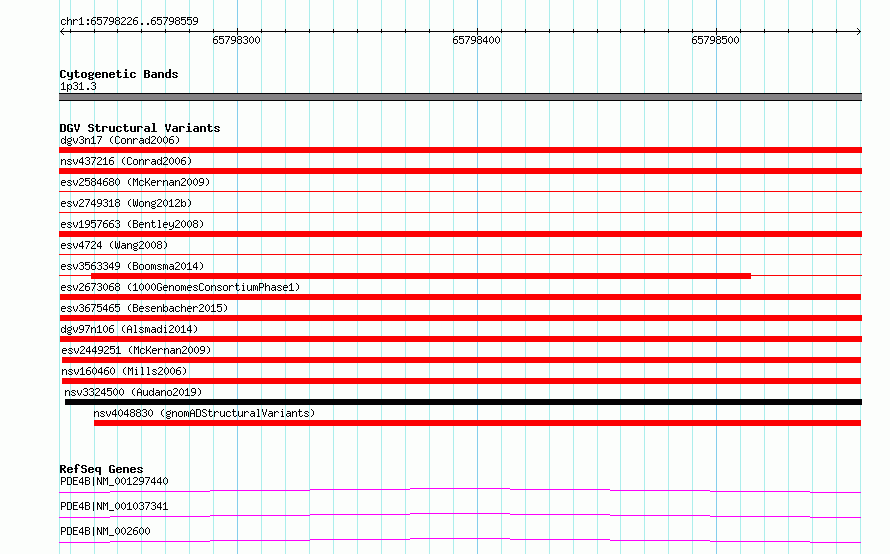The image size is (890, 554).
Task: Select the DGV Structural Variants track title
Action: pyautogui.click(x=140, y=128)
